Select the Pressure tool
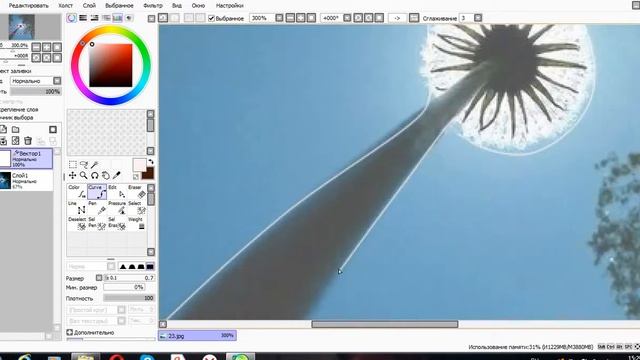Screen dimensions: 640x360 pos(117,208)
